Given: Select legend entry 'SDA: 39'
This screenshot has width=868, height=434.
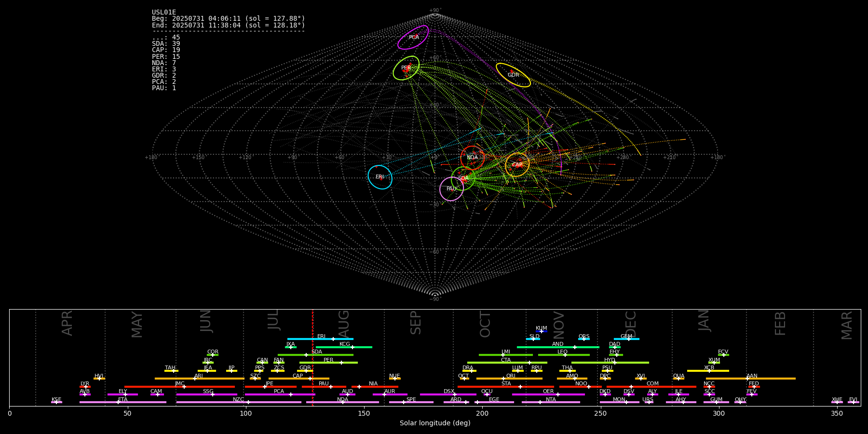Looking at the screenshot, I should point(166,44).
